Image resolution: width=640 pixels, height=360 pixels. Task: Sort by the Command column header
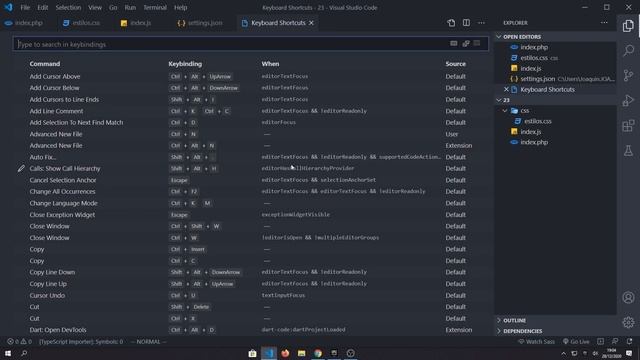pyautogui.click(x=44, y=64)
